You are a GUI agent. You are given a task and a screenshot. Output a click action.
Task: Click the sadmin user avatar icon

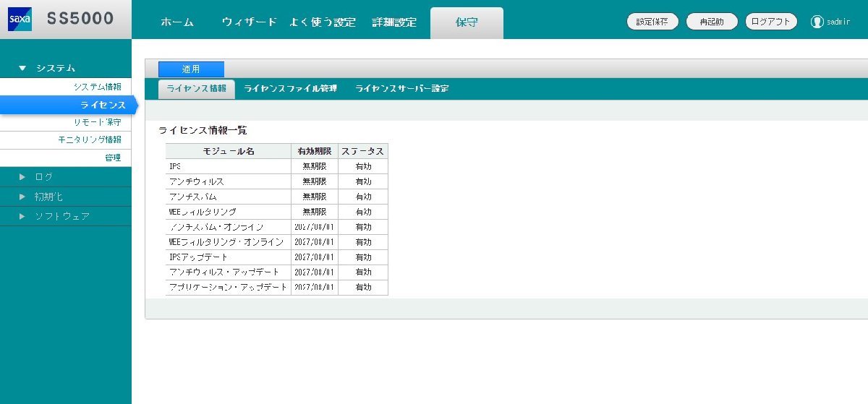817,22
